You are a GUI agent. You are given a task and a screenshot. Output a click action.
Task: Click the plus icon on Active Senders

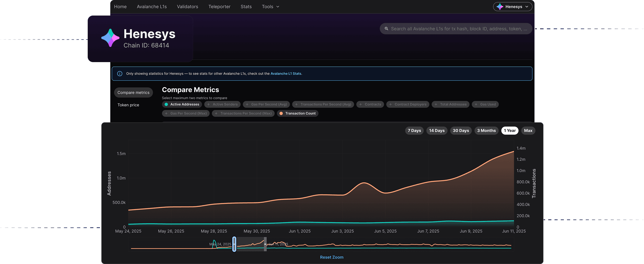[209, 104]
